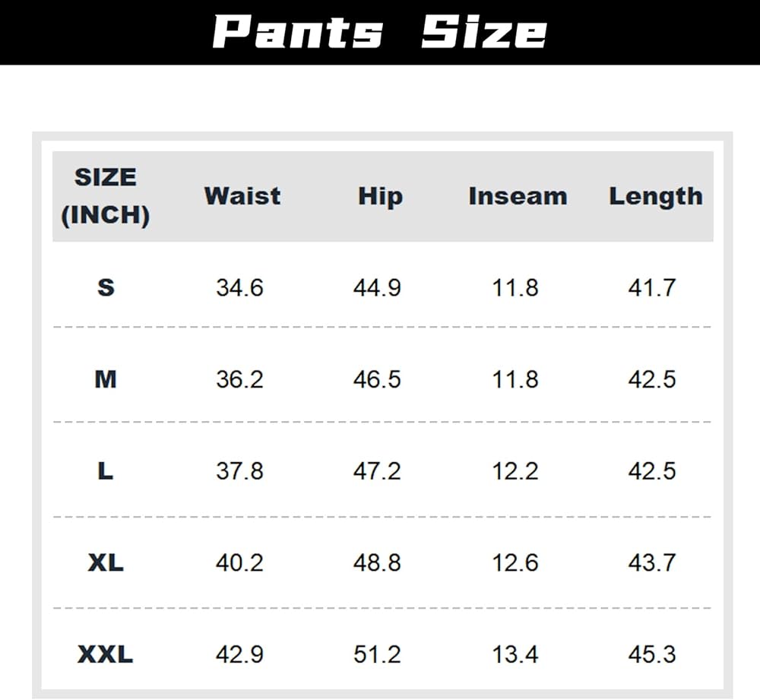Select the M size row label
760x700 pixels.
(106, 379)
